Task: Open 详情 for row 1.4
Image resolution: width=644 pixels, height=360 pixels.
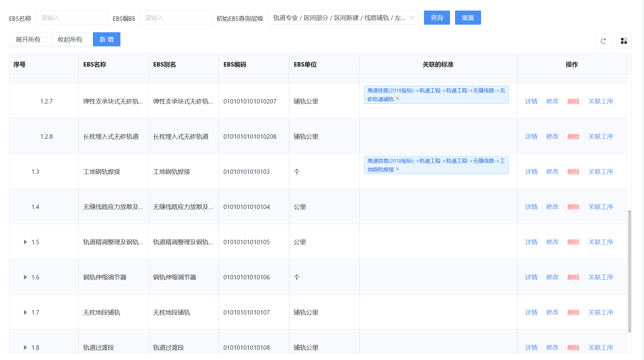Action: [x=531, y=207]
